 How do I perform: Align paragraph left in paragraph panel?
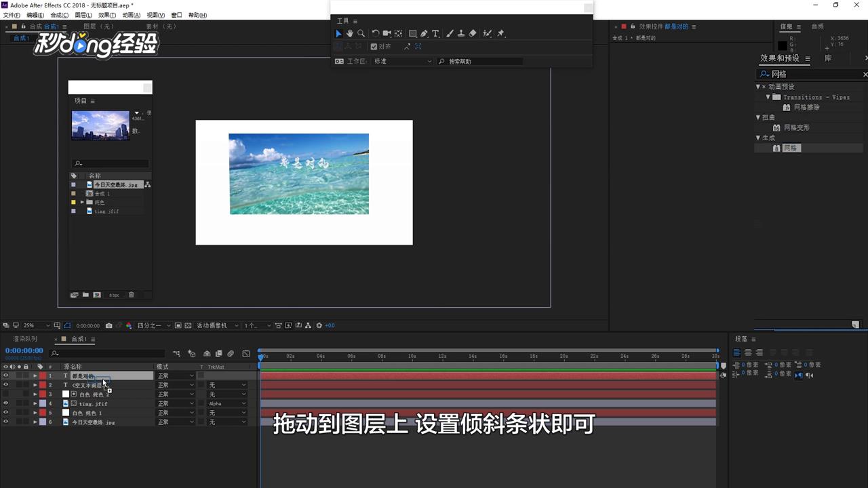click(x=737, y=352)
